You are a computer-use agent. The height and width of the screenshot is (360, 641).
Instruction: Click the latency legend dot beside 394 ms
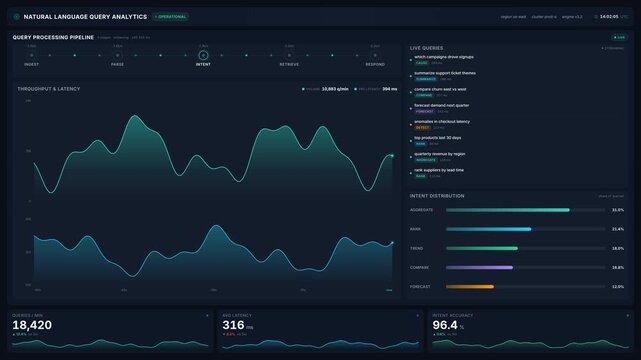tap(355, 89)
